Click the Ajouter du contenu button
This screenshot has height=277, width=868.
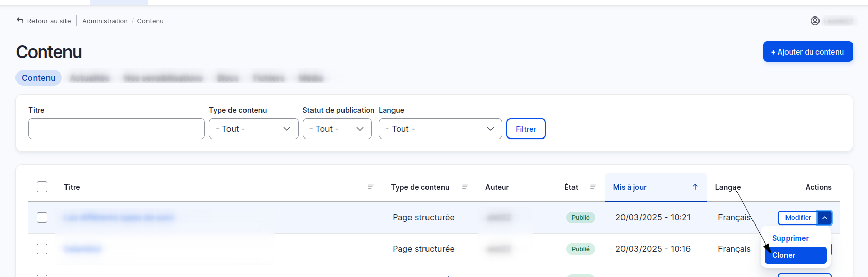(808, 51)
